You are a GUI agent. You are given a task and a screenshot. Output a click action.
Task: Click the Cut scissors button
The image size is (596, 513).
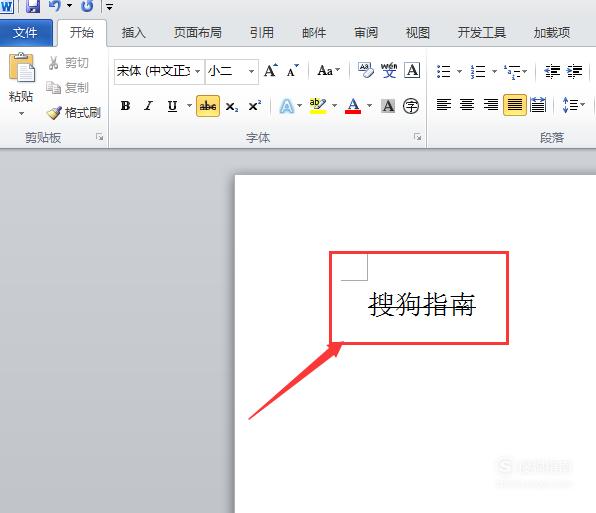point(68,63)
